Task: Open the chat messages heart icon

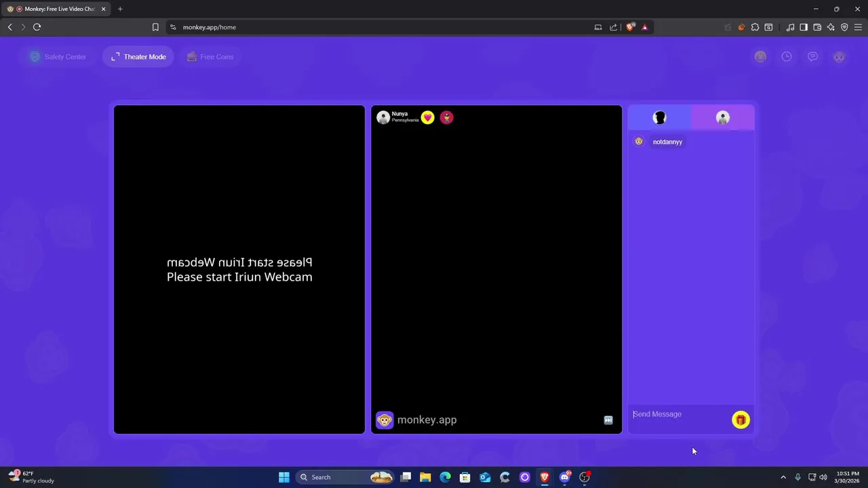Action: tap(812, 57)
